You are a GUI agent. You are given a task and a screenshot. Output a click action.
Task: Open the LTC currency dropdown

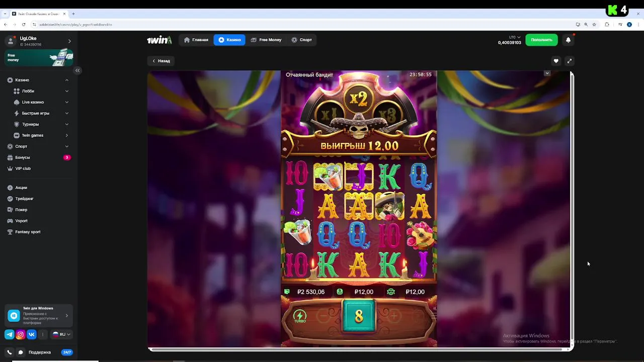pos(515,37)
